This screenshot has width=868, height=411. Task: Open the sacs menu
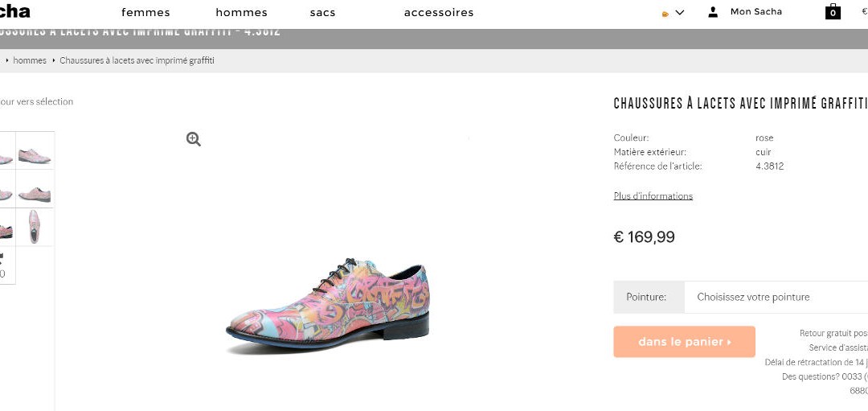coord(322,12)
